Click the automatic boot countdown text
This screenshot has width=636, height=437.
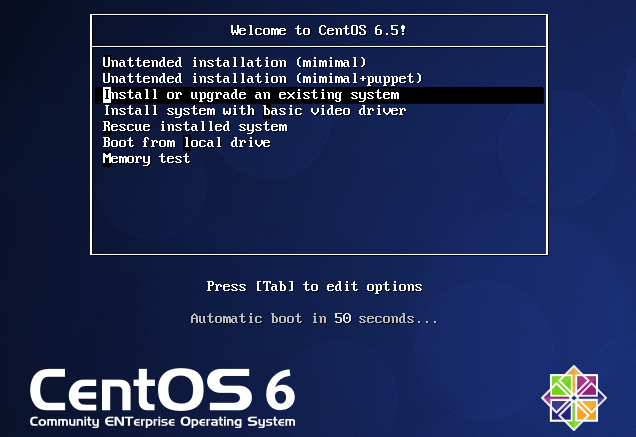314,319
